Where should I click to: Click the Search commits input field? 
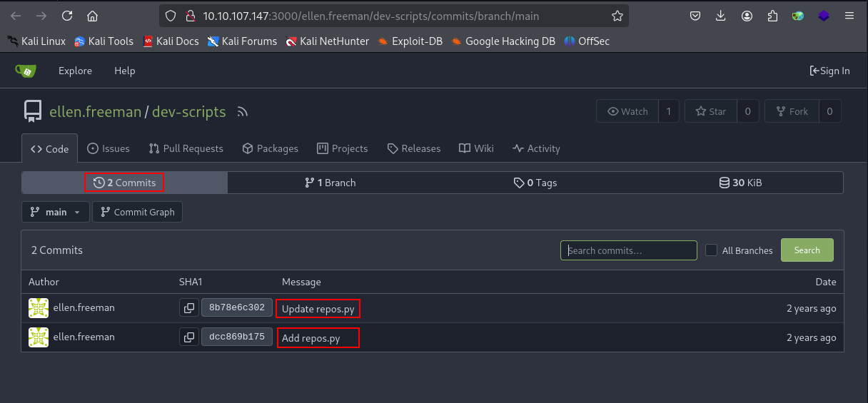pos(629,250)
